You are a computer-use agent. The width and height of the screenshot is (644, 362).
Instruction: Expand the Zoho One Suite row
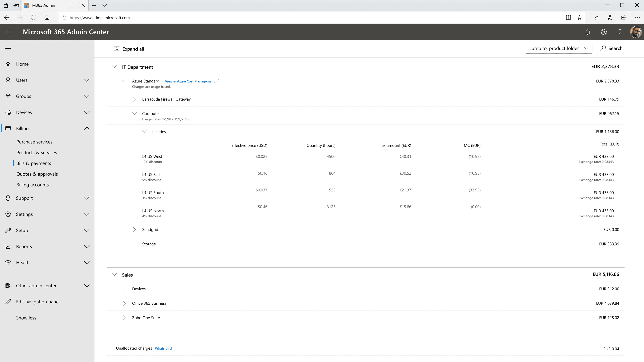pos(124,318)
